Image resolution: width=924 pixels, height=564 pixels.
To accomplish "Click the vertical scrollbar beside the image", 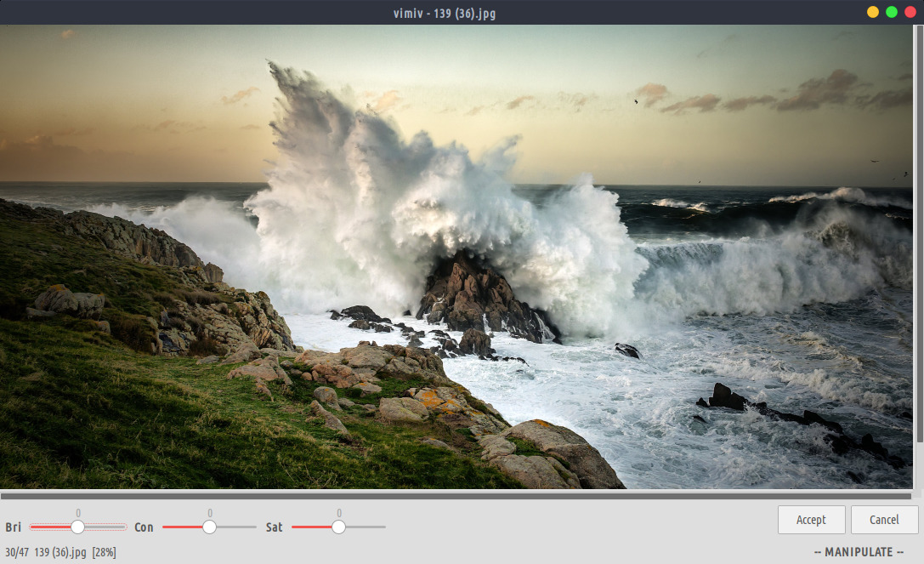I will tap(919, 234).
